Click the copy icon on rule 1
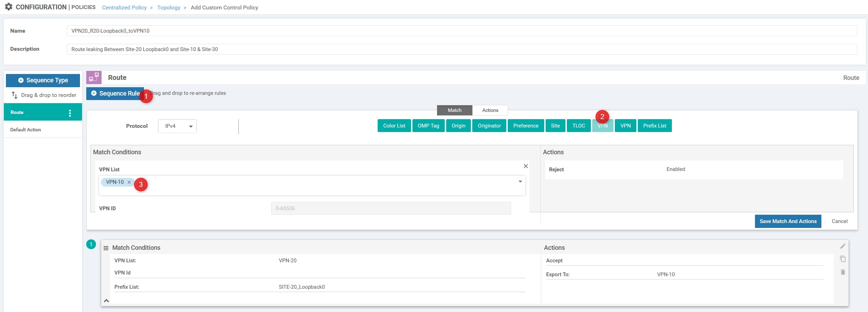Image resolution: width=868 pixels, height=312 pixels. tap(843, 259)
